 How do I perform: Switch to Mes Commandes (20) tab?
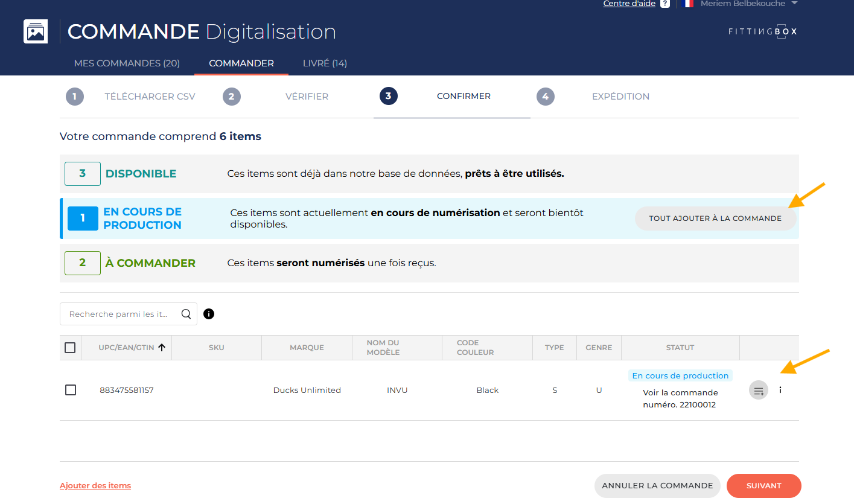pos(127,63)
